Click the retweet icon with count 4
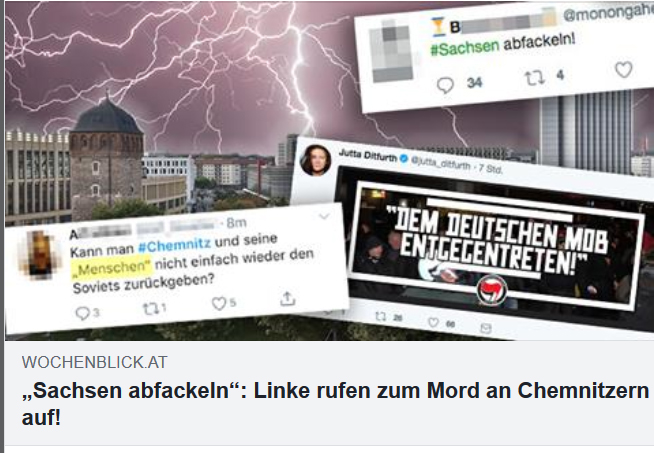The width and height of the screenshot is (654, 453). pos(534,78)
